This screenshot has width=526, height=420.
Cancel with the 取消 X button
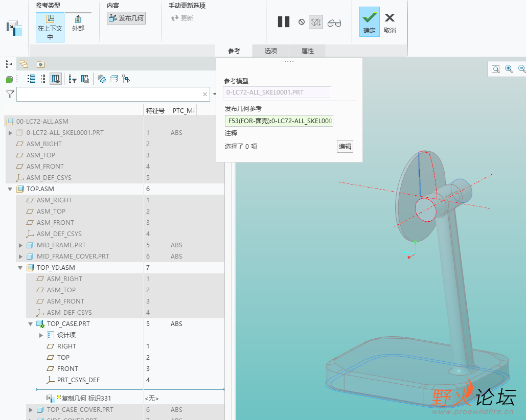click(x=390, y=23)
